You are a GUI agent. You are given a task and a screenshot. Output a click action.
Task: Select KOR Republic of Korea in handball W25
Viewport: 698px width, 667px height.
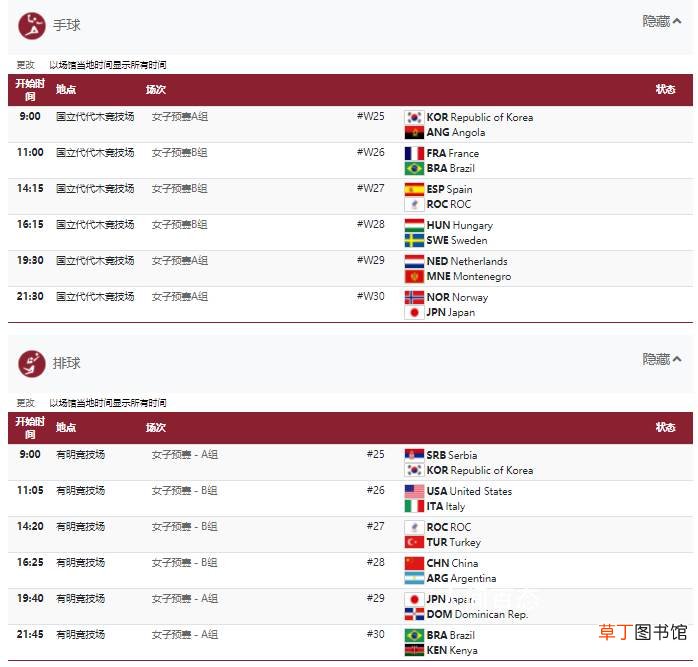click(480, 117)
